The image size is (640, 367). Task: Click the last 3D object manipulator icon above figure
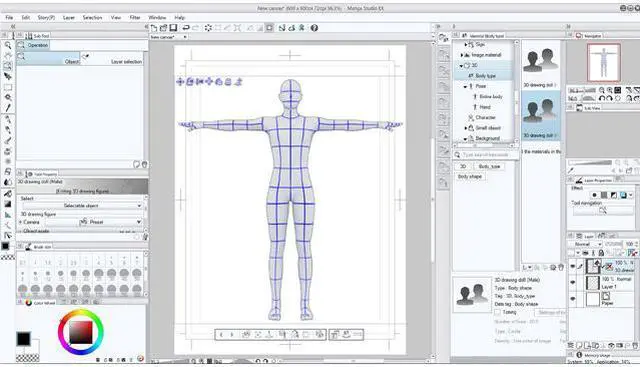click(x=239, y=82)
